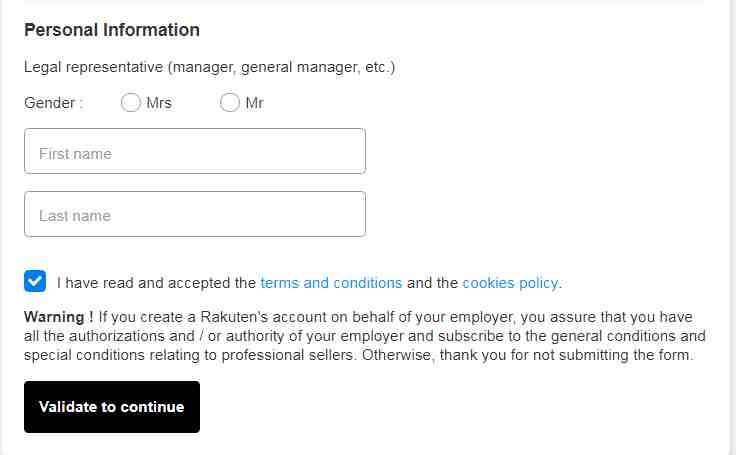The image size is (736, 455).
Task: Click the Personal Information heading
Action: tap(112, 30)
